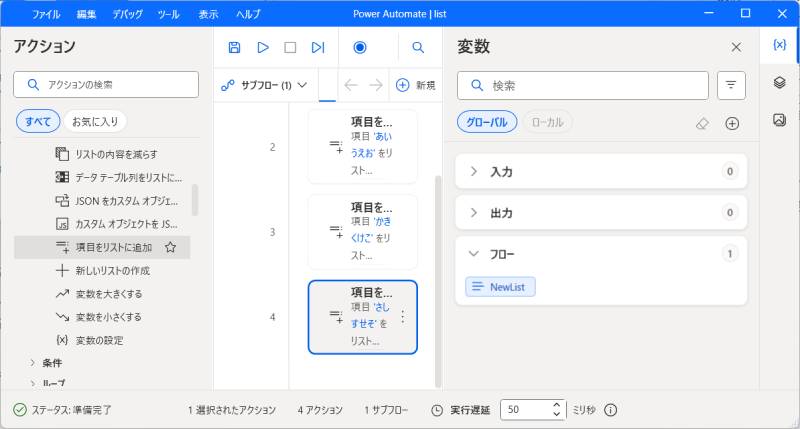Run the flow with the play icon
Screen dimensions: 800x429
pos(263,47)
